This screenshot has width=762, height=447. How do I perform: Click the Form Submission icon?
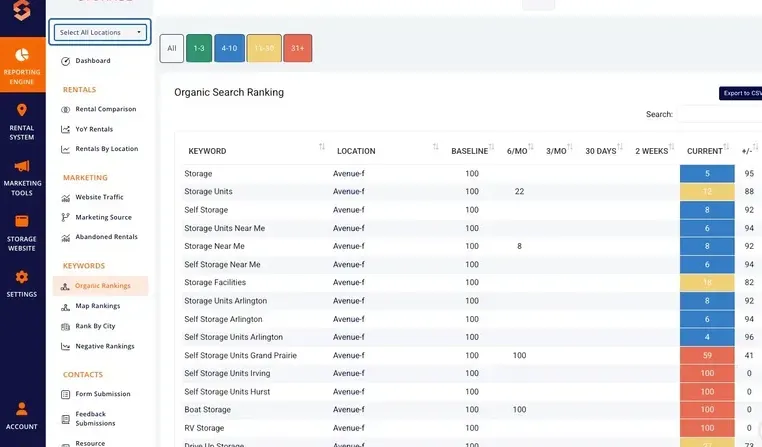[66, 395]
